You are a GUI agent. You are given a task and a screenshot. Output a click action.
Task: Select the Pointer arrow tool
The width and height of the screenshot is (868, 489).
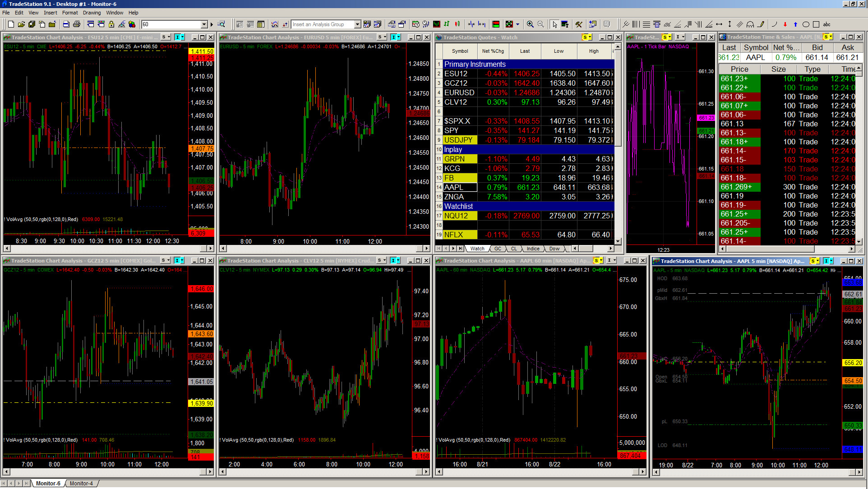coord(554,24)
